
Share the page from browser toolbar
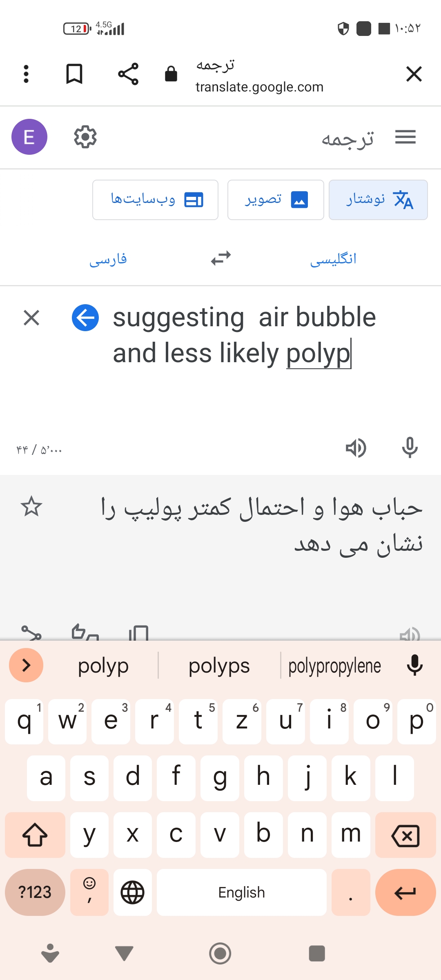(128, 74)
